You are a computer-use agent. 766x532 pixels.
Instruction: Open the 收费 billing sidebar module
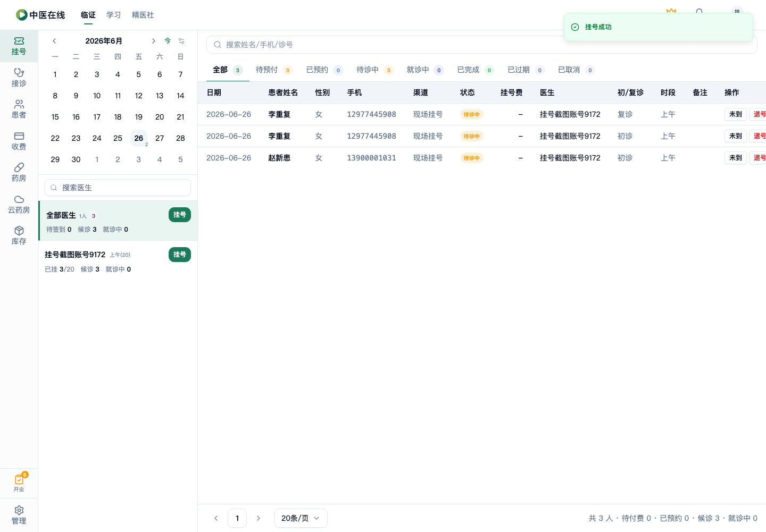(19, 141)
